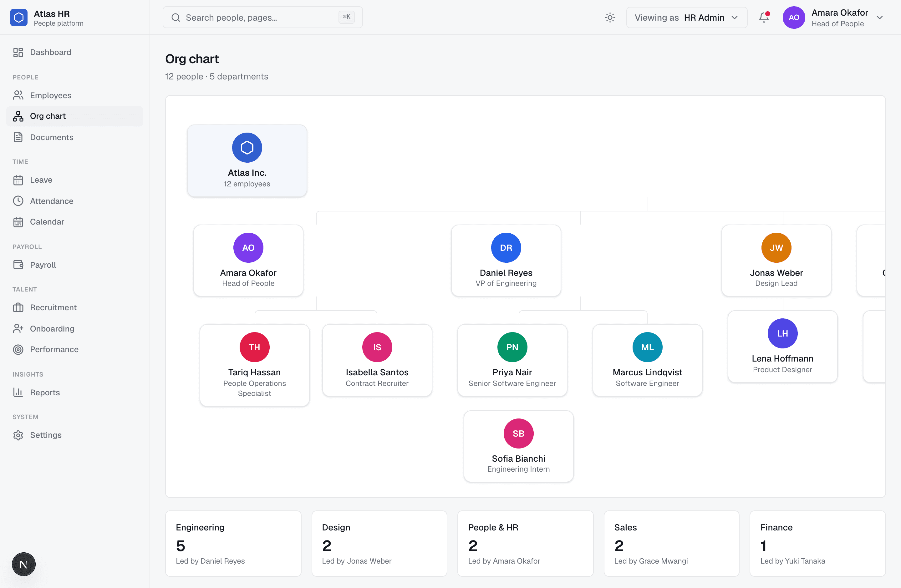This screenshot has width=901, height=588.
Task: Open the notifications bell
Action: click(x=764, y=18)
